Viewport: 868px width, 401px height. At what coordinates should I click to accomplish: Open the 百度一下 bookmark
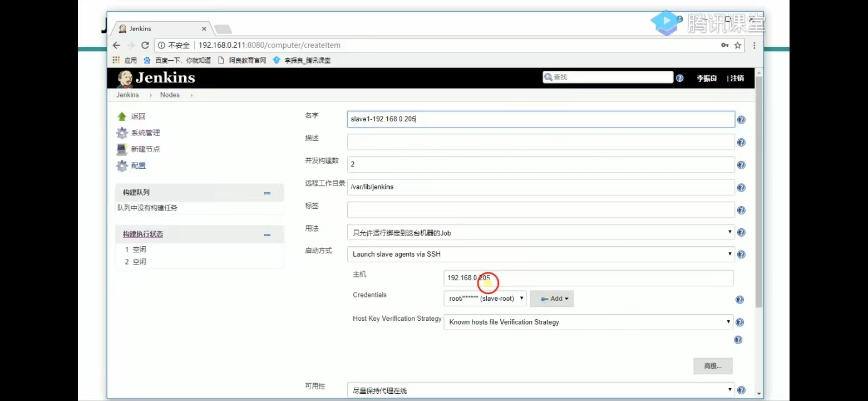(177, 60)
